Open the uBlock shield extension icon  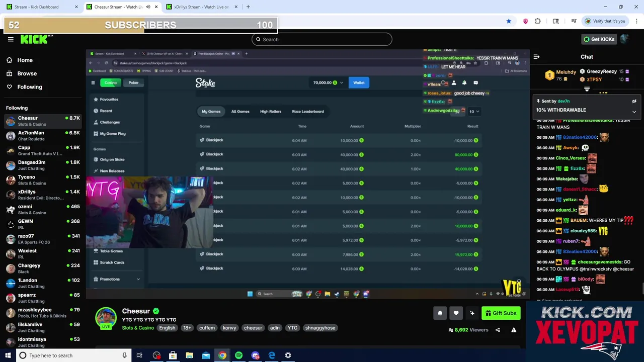point(525,21)
